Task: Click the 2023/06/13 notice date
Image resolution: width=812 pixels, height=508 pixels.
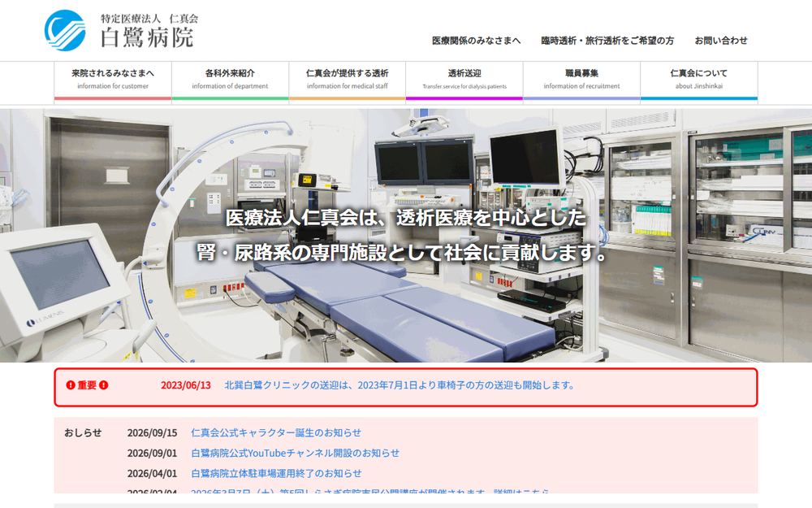Action: pos(185,385)
